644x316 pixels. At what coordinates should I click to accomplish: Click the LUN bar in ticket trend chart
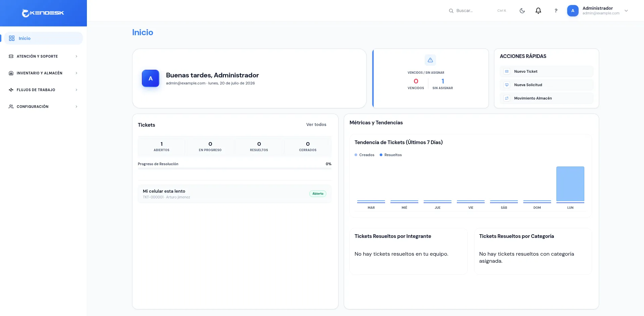click(570, 184)
